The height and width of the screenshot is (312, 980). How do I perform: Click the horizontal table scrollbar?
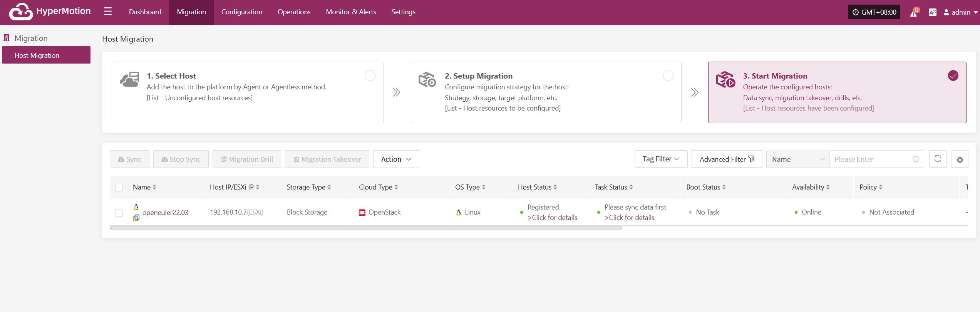(x=366, y=228)
